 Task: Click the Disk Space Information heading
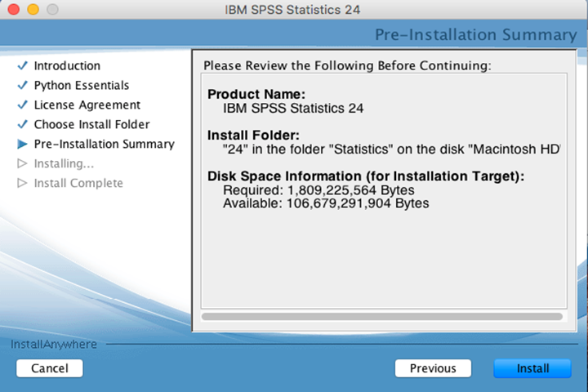tap(366, 176)
